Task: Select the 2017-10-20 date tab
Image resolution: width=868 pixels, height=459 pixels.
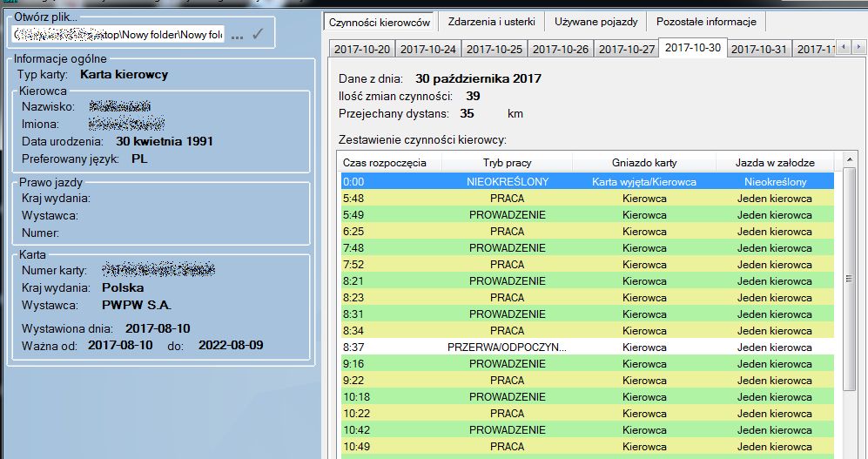Action: 362,50
